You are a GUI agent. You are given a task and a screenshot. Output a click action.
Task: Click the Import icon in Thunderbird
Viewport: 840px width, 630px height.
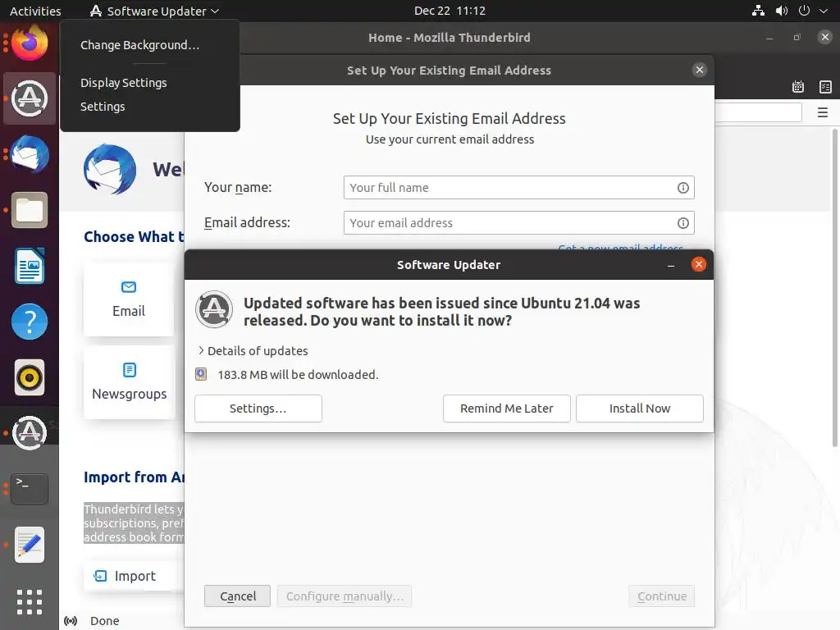tap(100, 576)
